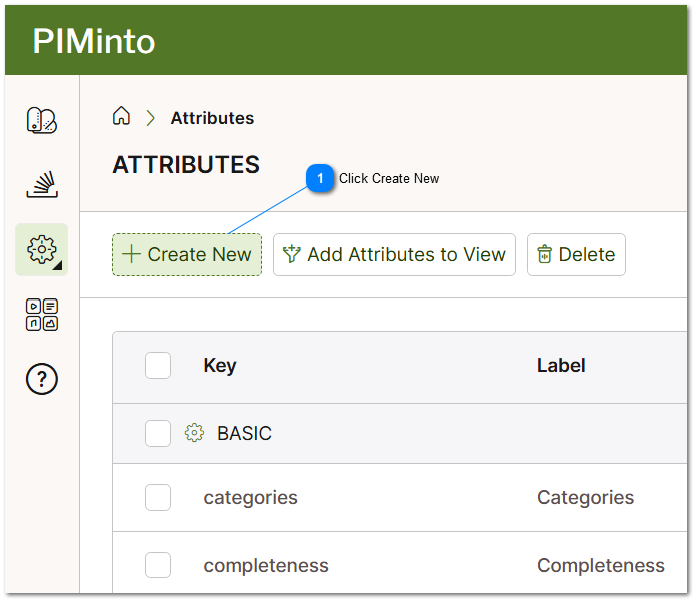Open the media assets grid icon
This screenshot has height=602, width=696.
pyautogui.click(x=42, y=314)
